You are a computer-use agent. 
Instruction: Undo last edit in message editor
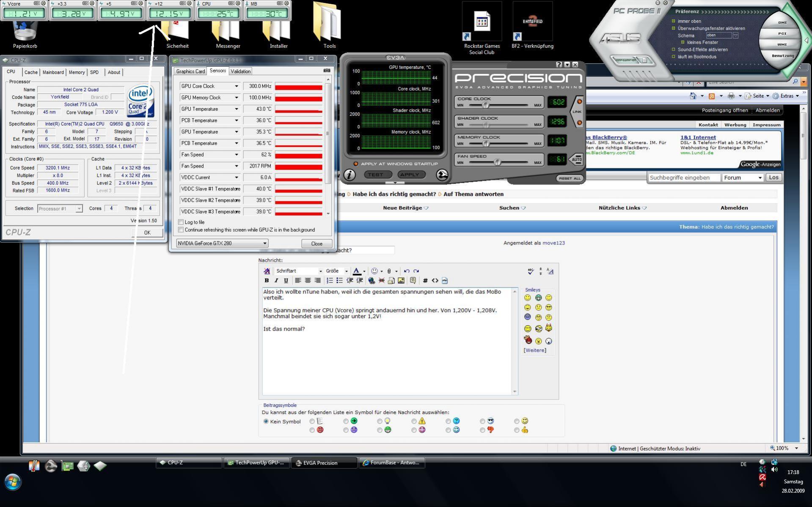point(407,271)
